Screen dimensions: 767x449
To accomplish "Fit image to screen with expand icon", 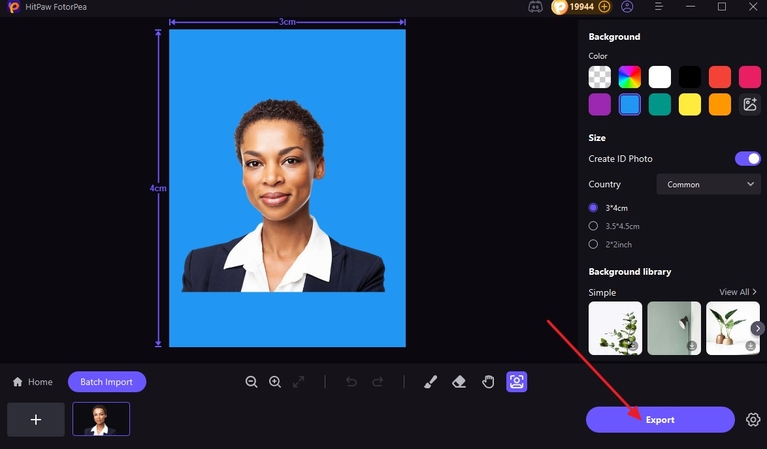I will point(298,382).
